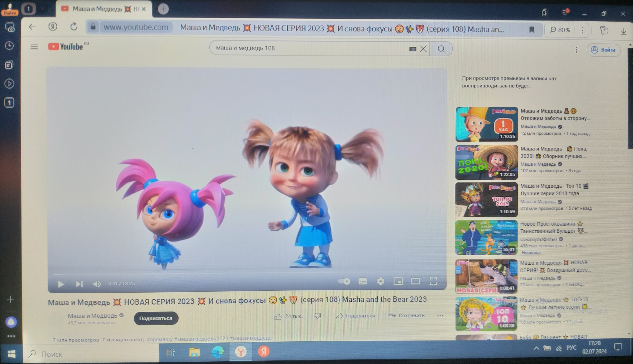The height and width of the screenshot is (364, 633).
Task: Click the #машаимедведь2023 hashtag
Action: coord(201,339)
